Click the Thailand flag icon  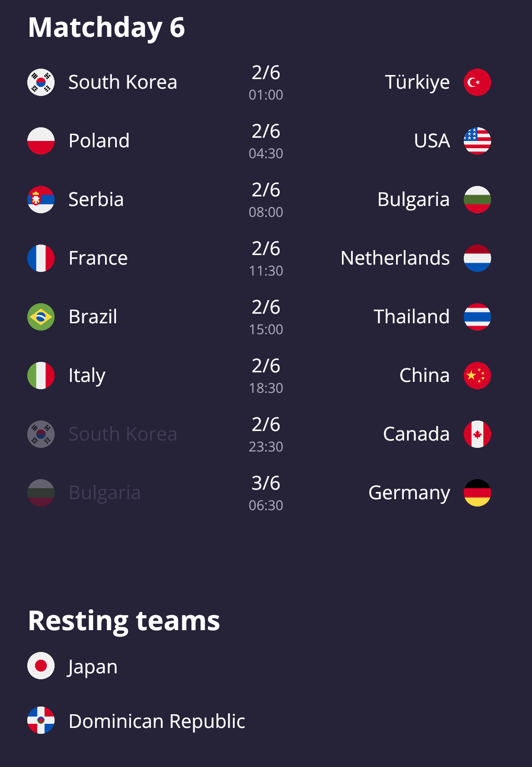pos(477,317)
